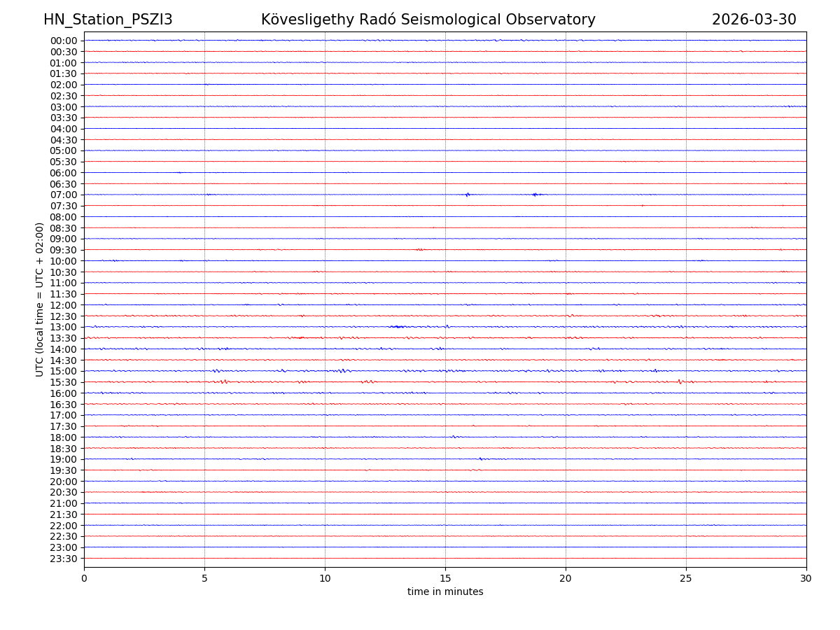Click the Kövesligethy Radó Seismological Observatory heading
The image size is (840, 630).
[428, 20]
